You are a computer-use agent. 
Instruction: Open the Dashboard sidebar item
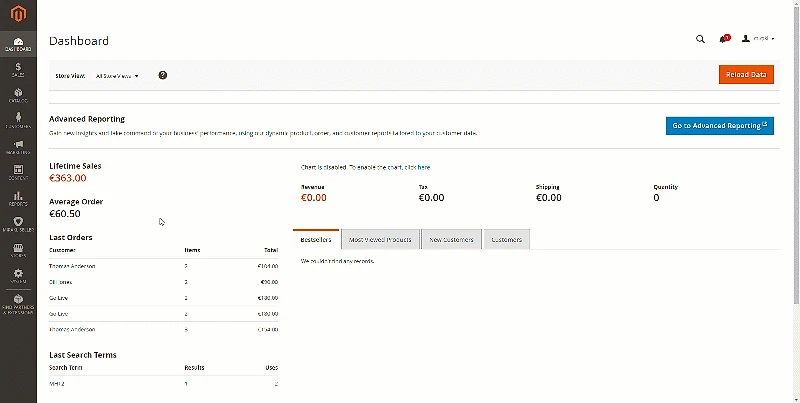[18, 44]
